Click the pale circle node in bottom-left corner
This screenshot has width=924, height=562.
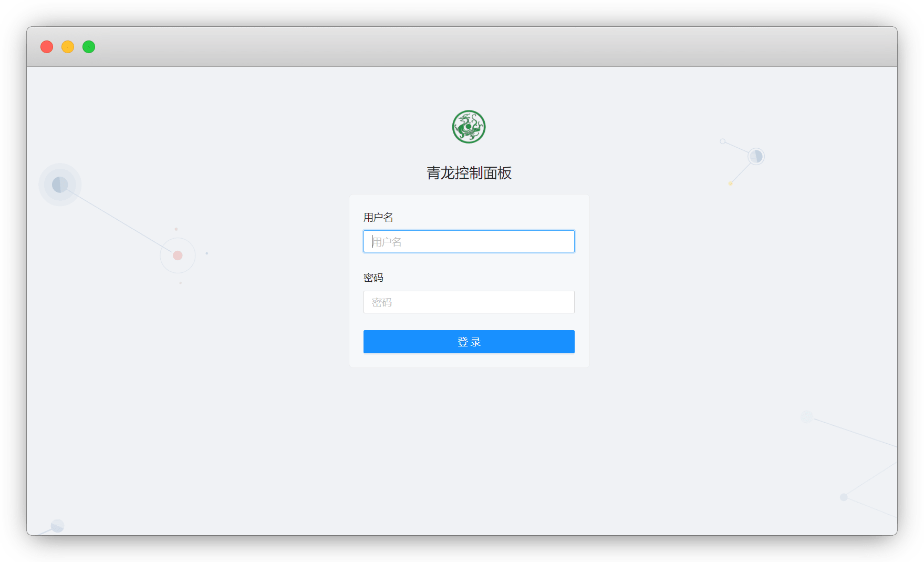pos(57,526)
